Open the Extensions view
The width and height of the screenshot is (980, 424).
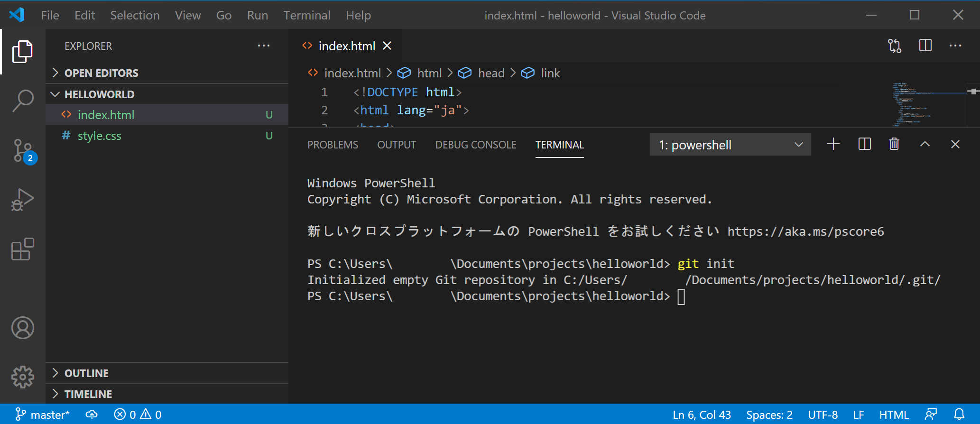(22, 249)
